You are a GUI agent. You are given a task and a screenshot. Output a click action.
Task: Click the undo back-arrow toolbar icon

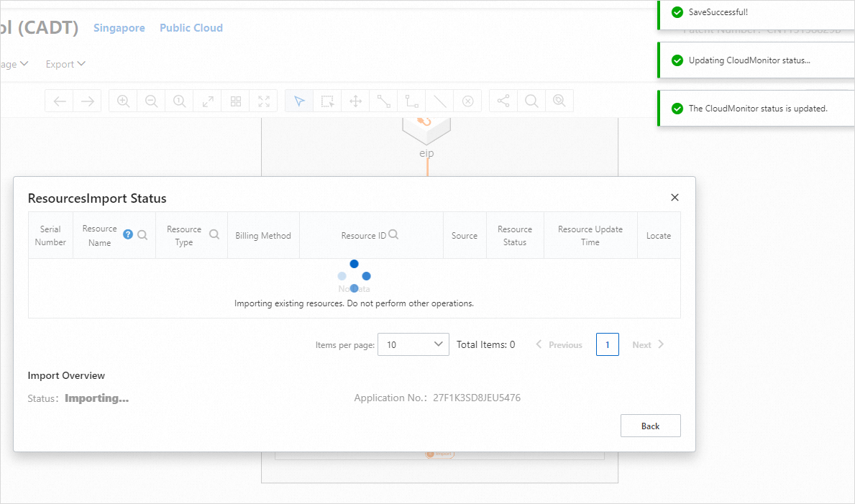click(60, 101)
